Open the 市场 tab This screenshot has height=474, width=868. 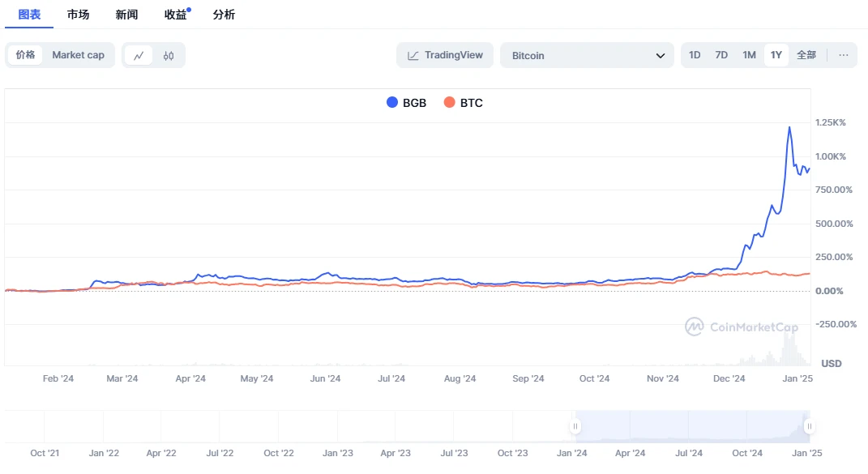(x=79, y=15)
